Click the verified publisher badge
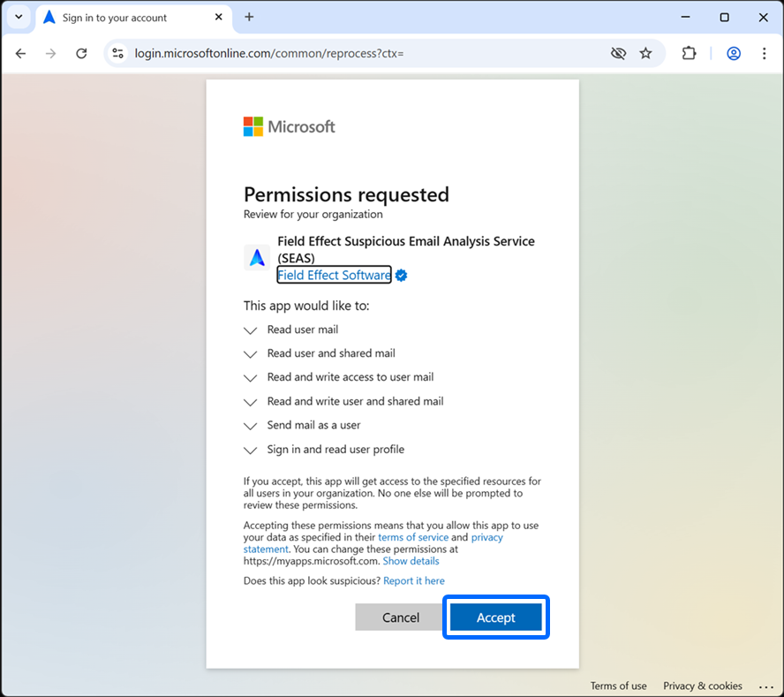Image resolution: width=784 pixels, height=697 pixels. pyautogui.click(x=401, y=276)
